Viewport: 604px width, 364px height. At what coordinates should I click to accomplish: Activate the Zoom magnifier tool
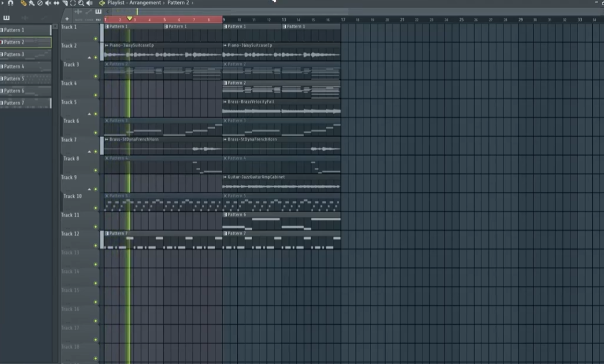point(81,3)
